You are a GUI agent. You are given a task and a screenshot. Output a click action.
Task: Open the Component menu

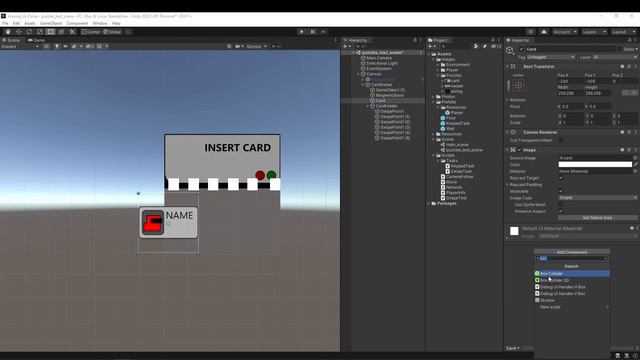pos(77,23)
